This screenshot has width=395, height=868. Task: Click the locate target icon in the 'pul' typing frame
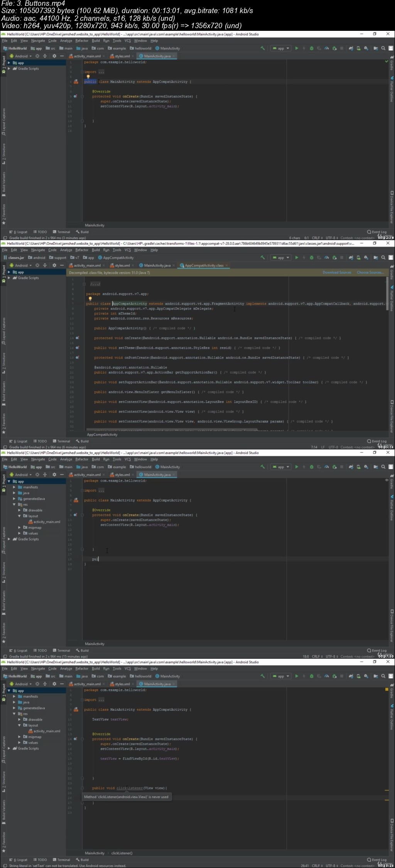click(x=37, y=474)
